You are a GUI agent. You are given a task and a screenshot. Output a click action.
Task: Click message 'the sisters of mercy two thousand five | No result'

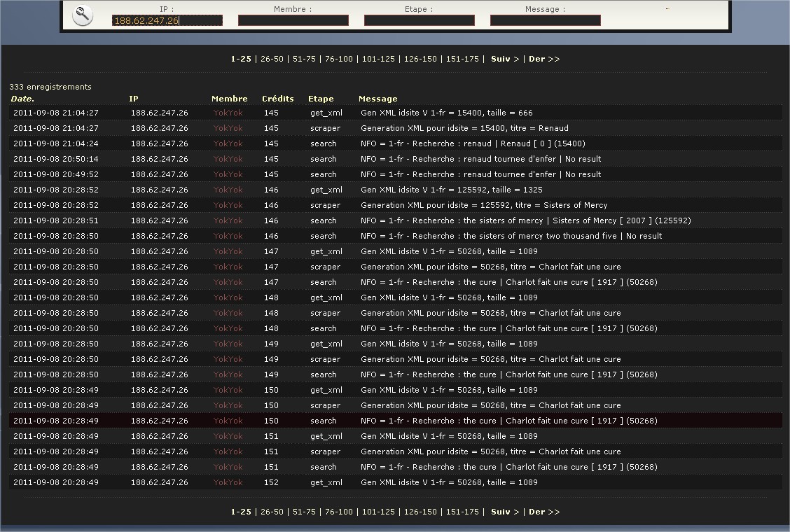coord(511,237)
